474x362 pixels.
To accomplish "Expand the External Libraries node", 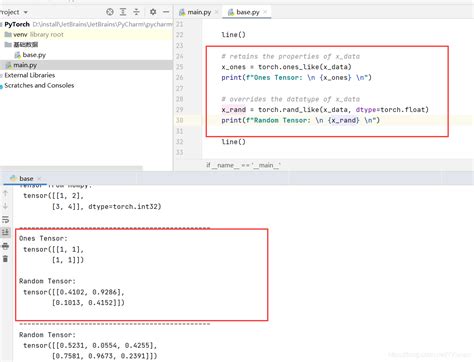I will coord(1,75).
